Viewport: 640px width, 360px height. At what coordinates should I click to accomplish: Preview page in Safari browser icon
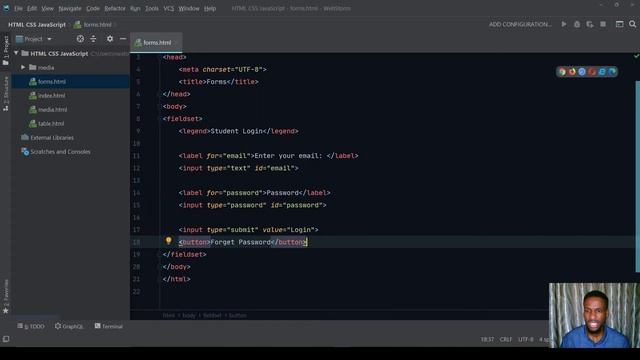582,72
